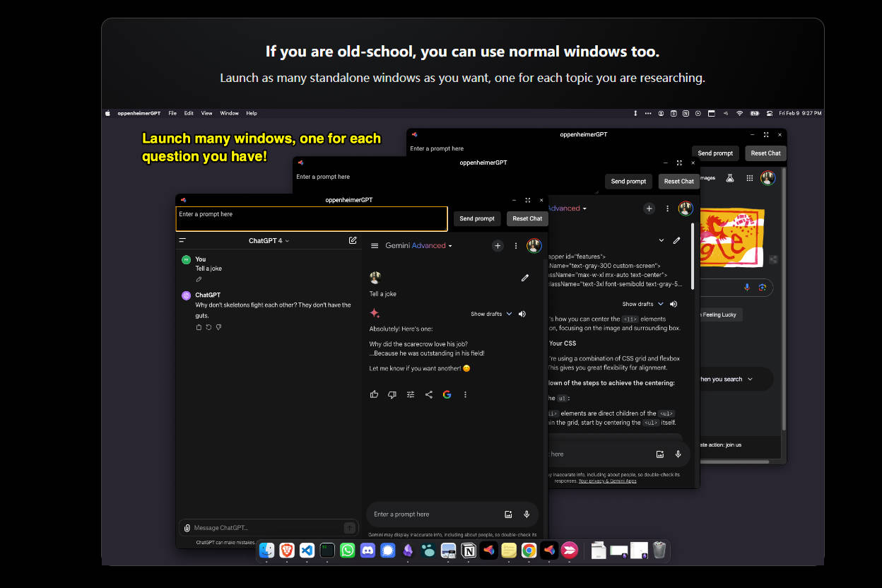Open the Edit menu
Screen dimensions: 882x588
[189, 113]
